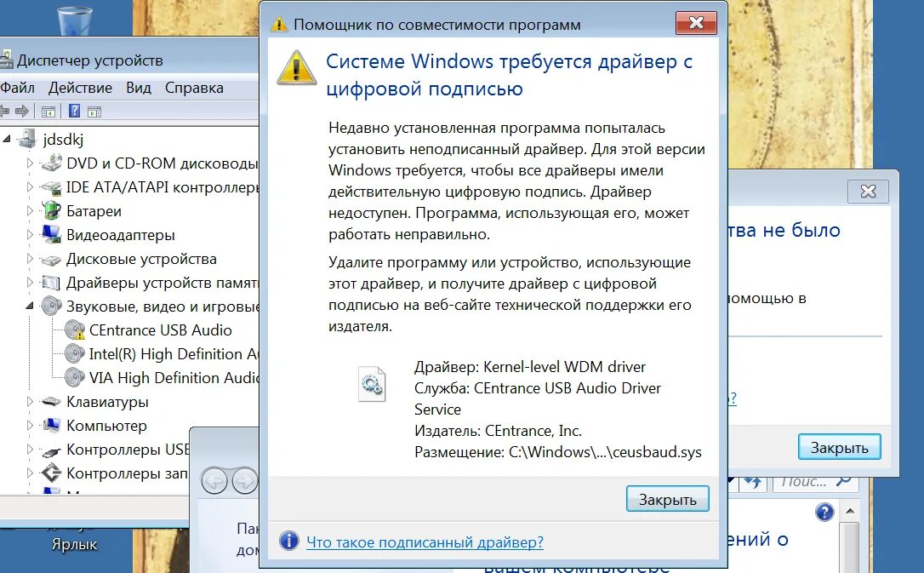This screenshot has width=924, height=573.
Task: Click the Клавиатуры keyboard icon
Action: coord(51,402)
